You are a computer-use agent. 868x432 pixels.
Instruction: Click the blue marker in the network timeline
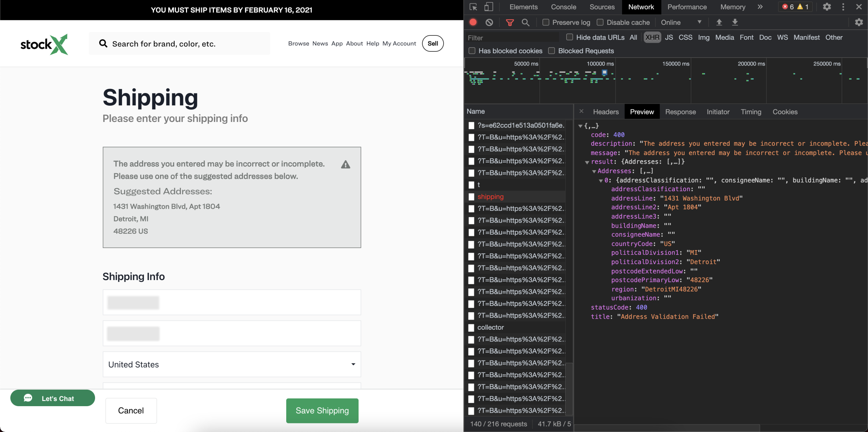coord(604,72)
